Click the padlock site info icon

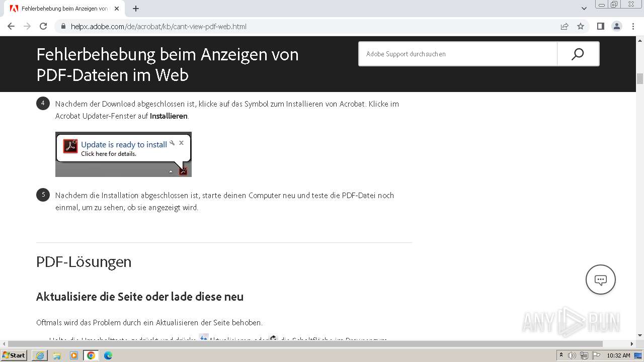tap(63, 26)
